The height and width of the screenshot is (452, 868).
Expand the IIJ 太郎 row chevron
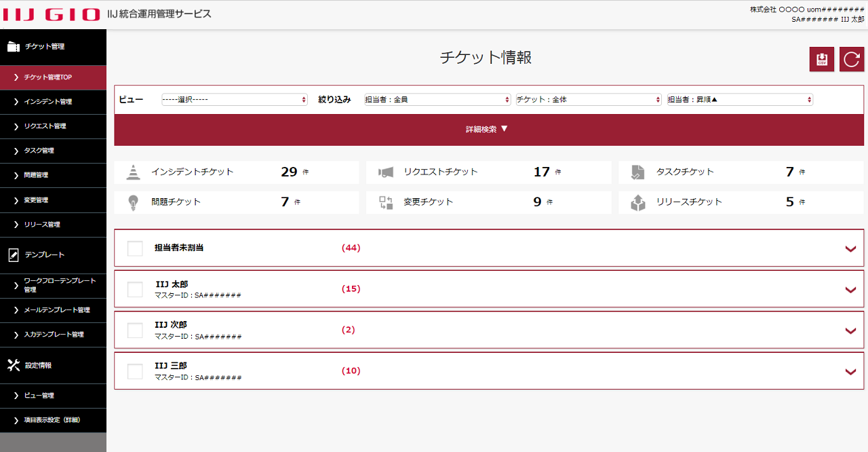851,290
